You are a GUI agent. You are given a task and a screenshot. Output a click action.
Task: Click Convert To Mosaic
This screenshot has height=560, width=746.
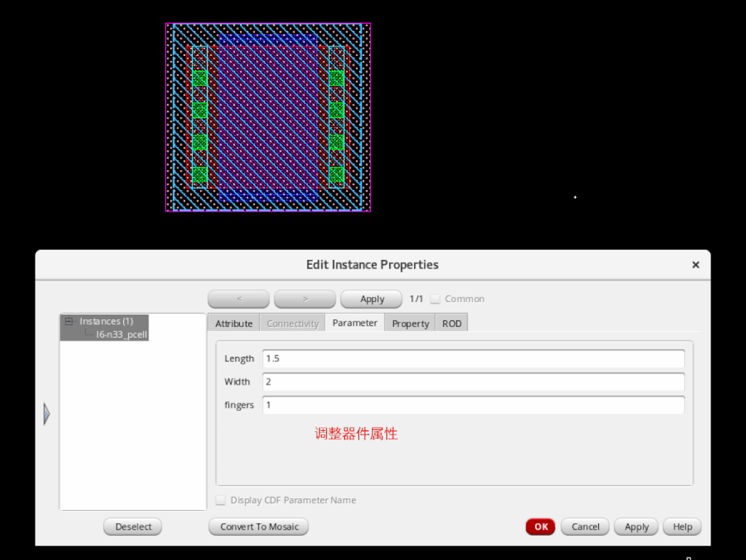258,527
